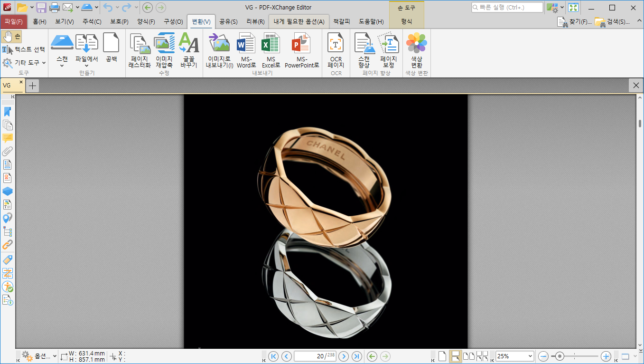The width and height of the screenshot is (644, 364).
Task: Click the Save floppy disk icon
Action: (x=41, y=7)
